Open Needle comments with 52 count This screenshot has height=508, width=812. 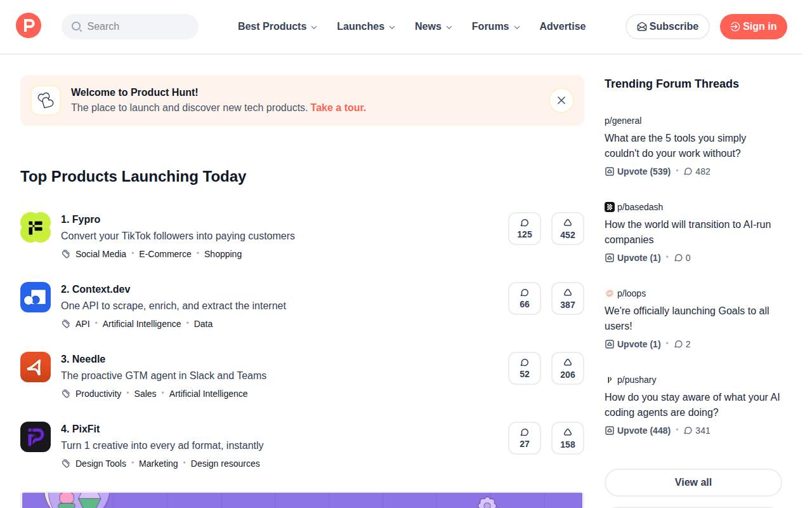coord(525,368)
